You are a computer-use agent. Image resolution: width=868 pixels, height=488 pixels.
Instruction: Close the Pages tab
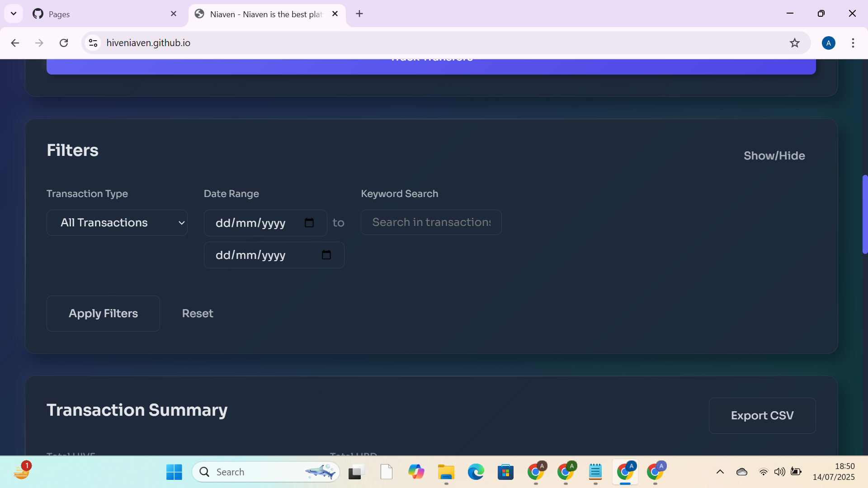[174, 14]
